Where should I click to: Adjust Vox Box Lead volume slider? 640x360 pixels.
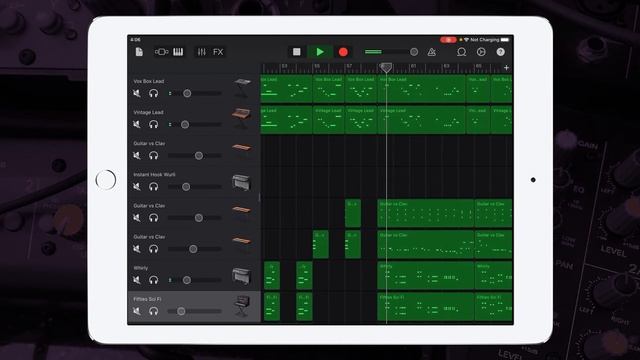(195, 93)
